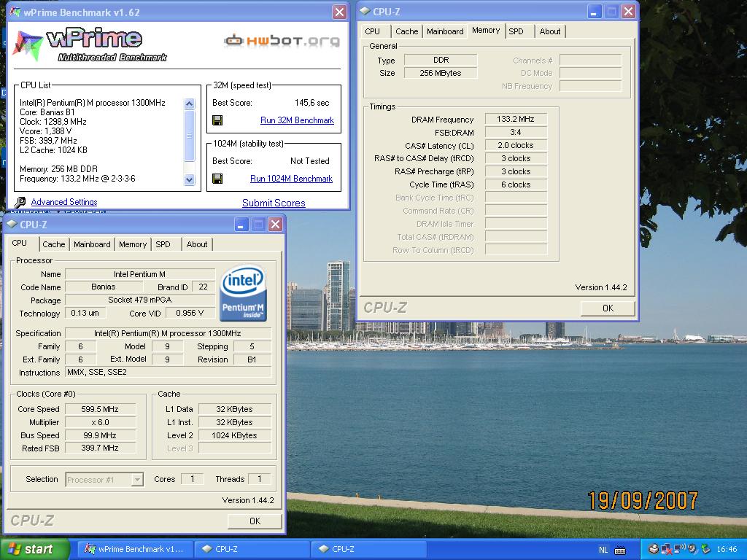Open the Memory tab in the lower CPU-Z window
The width and height of the screenshot is (747, 560).
tap(133, 244)
